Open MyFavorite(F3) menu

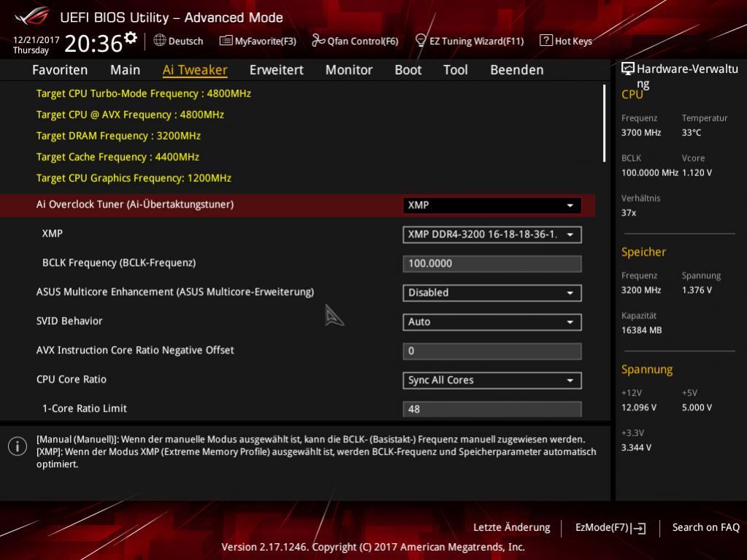(x=258, y=41)
